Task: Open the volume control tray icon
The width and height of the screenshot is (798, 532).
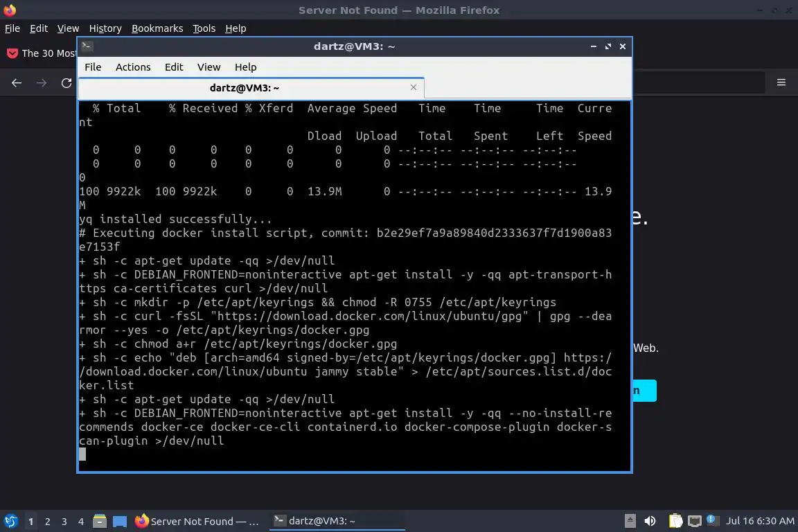Action: click(x=650, y=521)
